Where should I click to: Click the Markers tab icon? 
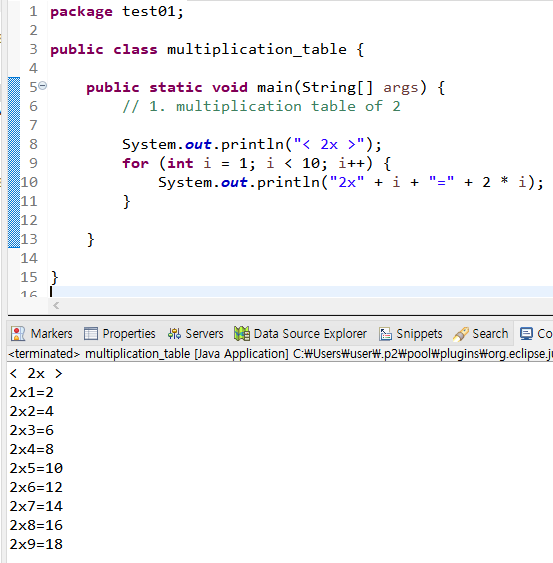click(18, 334)
